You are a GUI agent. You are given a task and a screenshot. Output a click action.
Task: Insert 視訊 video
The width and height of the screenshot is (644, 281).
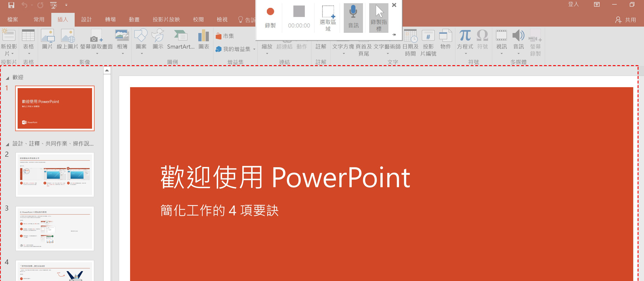click(502, 41)
